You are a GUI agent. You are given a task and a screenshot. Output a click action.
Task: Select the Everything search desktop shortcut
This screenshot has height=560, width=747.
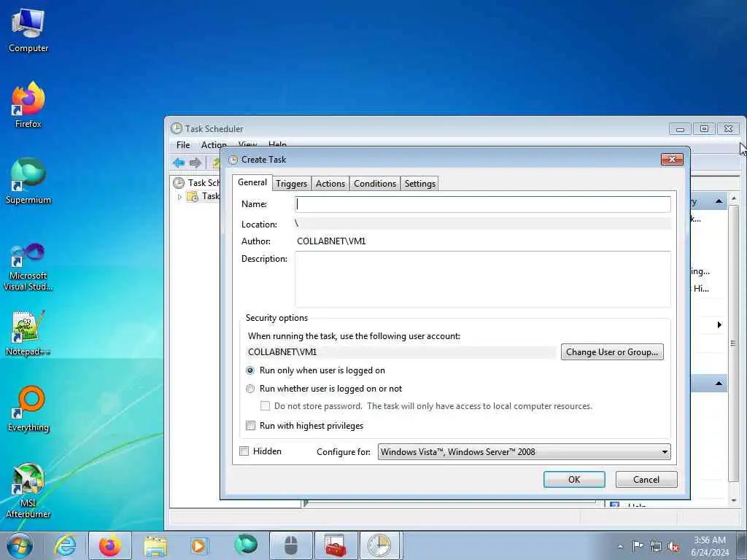(28, 408)
